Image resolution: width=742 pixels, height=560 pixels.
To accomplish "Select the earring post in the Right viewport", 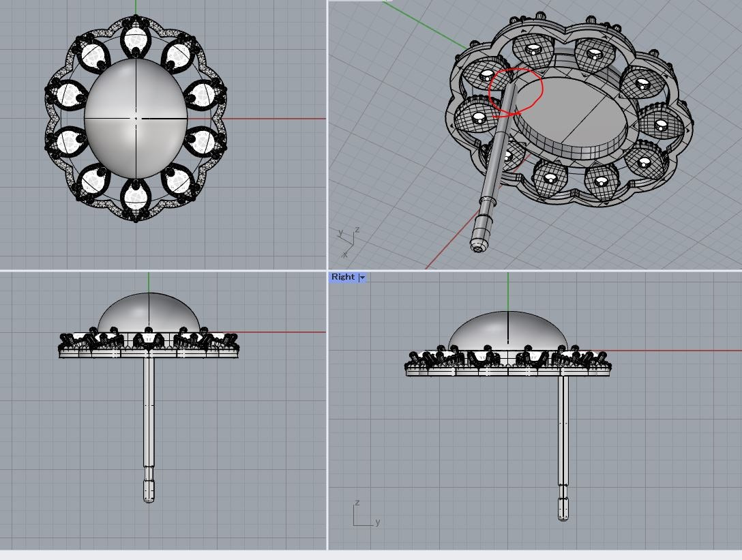I will pos(563,448).
